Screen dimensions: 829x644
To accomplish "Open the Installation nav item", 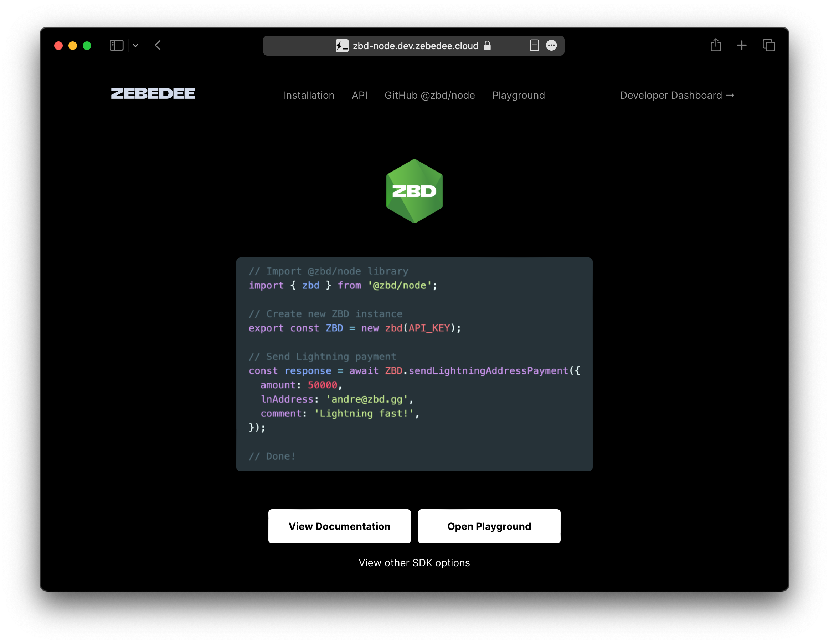I will (309, 95).
